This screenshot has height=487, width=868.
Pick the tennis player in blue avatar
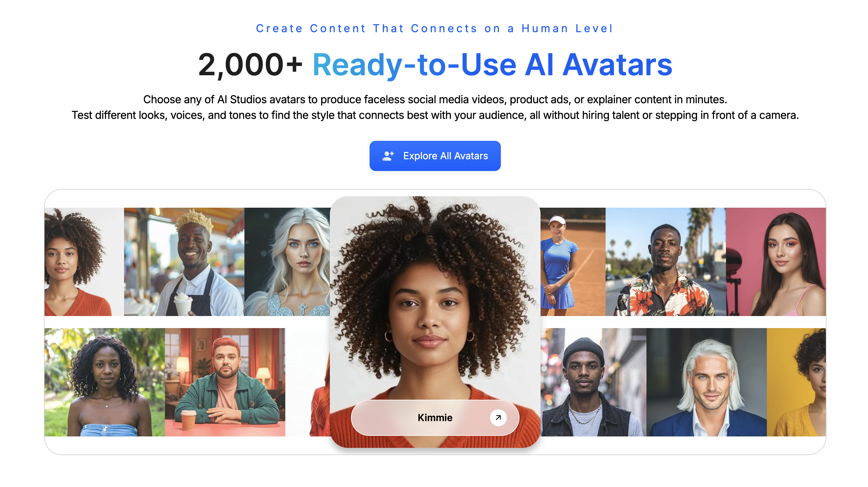(573, 262)
